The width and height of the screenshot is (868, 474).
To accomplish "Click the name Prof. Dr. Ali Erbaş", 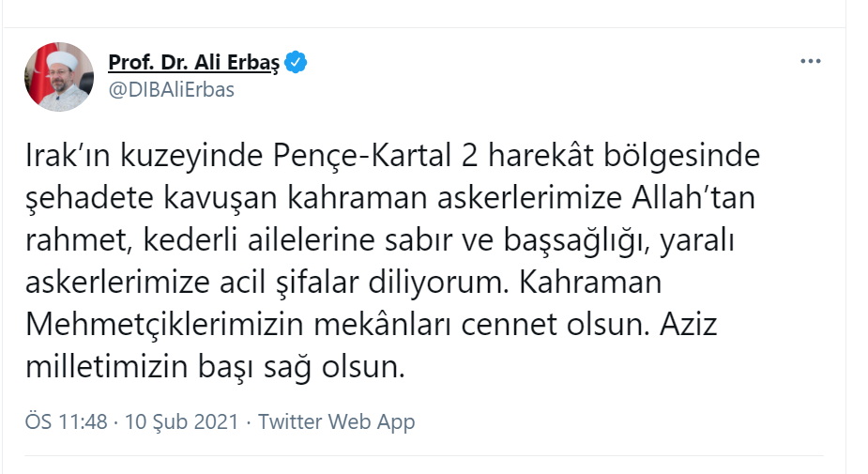I will click(195, 63).
